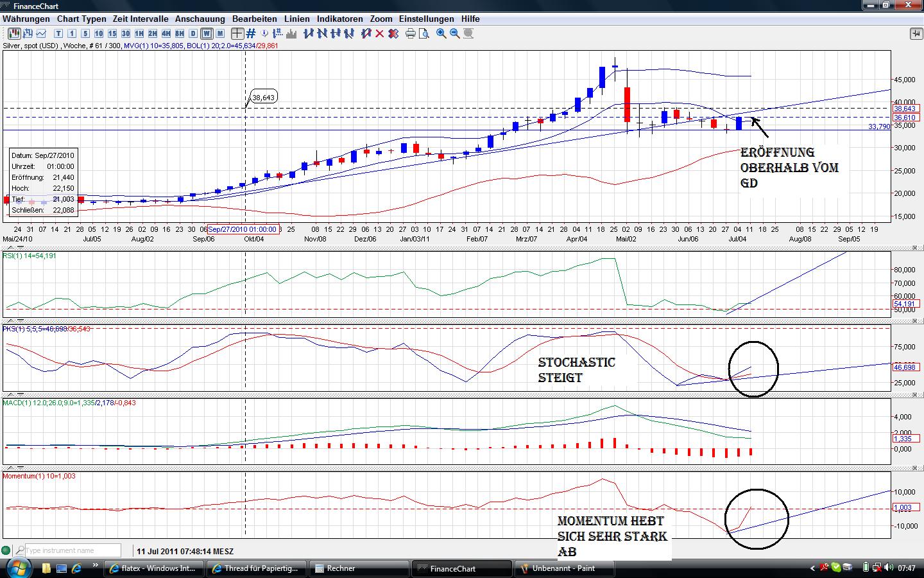Switch to 2H interval
The height and width of the screenshot is (578, 924).
(x=153, y=33)
